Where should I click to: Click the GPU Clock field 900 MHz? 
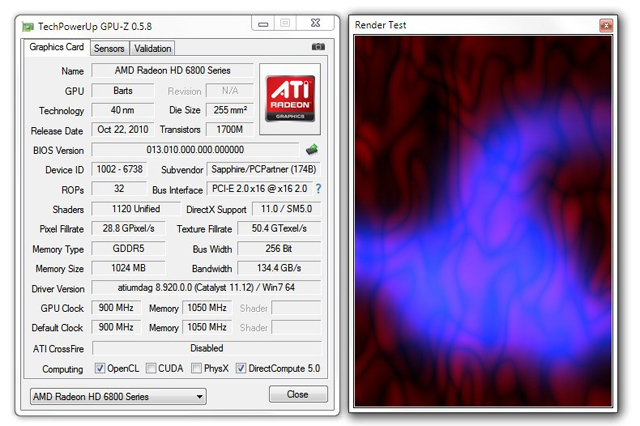(116, 308)
